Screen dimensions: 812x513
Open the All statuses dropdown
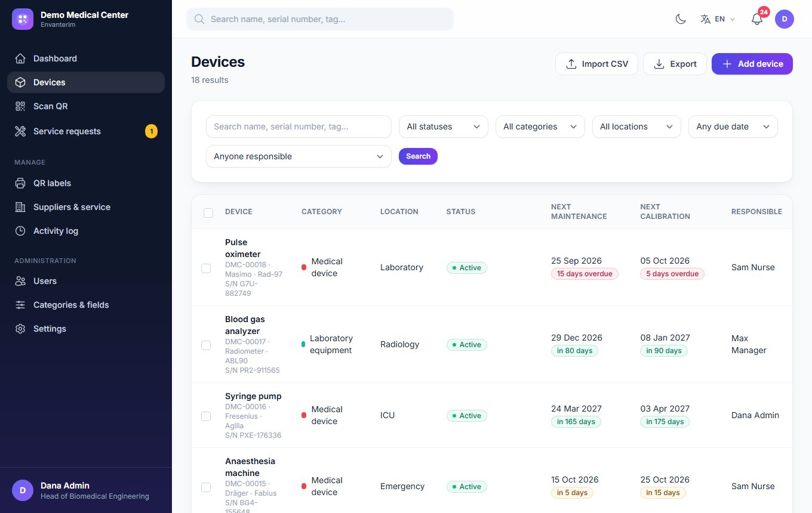444,126
